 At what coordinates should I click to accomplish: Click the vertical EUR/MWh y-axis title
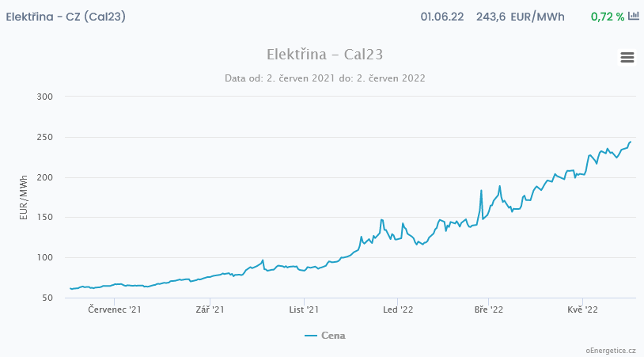click(25, 197)
